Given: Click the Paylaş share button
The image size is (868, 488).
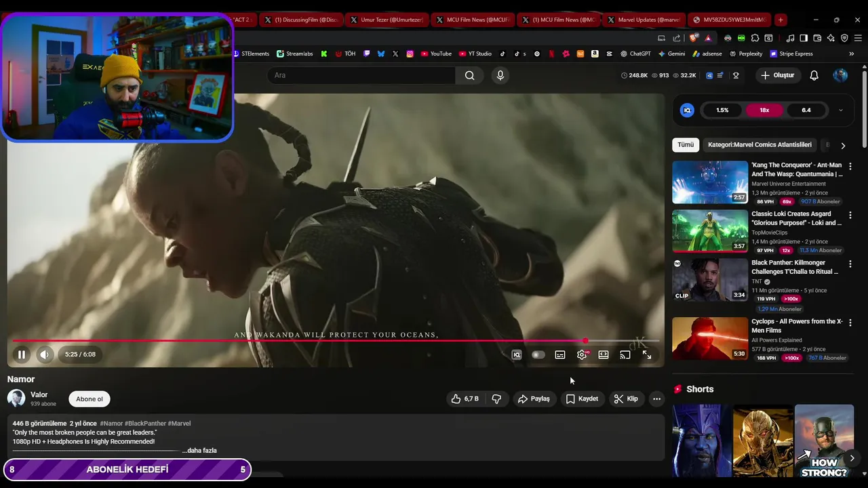Looking at the screenshot, I should [534, 399].
